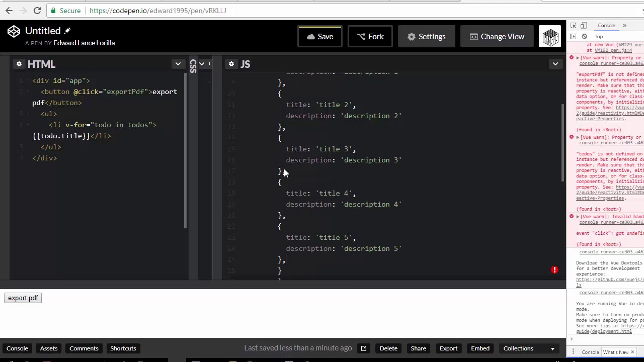Open the CSS panel dropdown arrow
Screen dimensions: 644x362
[x=202, y=64]
